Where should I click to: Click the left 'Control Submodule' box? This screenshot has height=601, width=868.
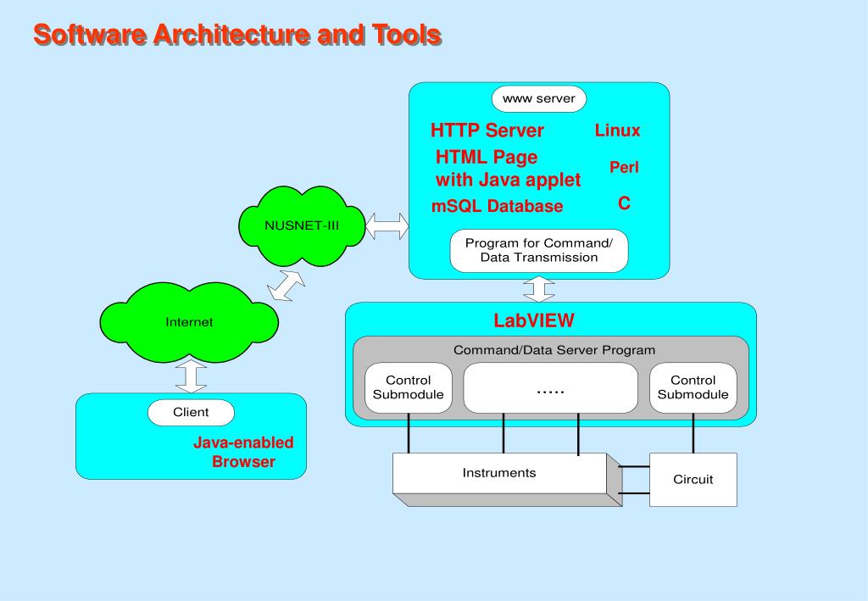408,387
